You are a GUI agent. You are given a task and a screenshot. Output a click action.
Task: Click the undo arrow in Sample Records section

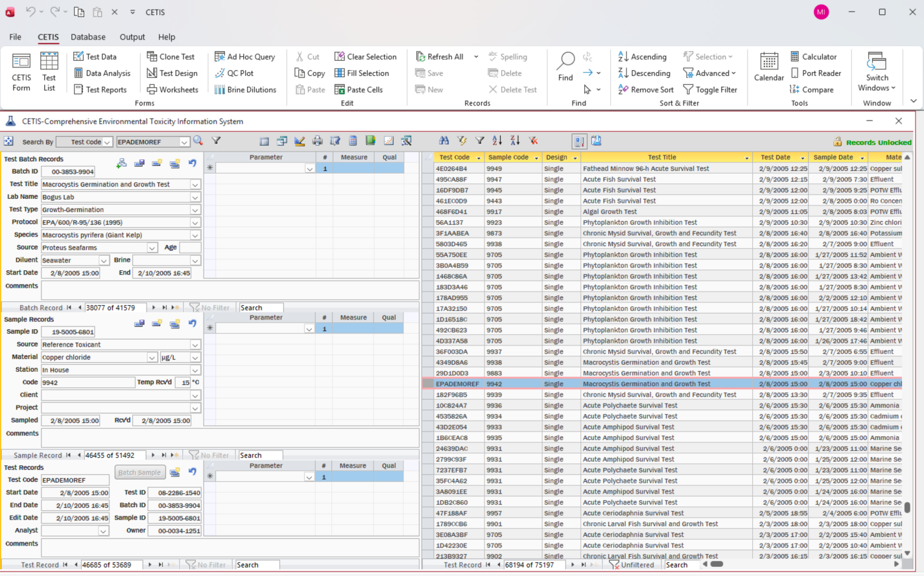[193, 323]
